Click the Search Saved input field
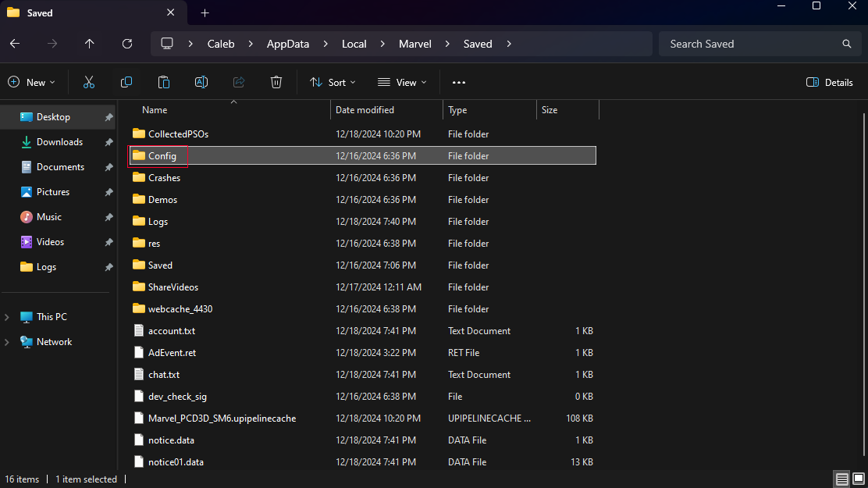868x488 pixels. coord(759,44)
